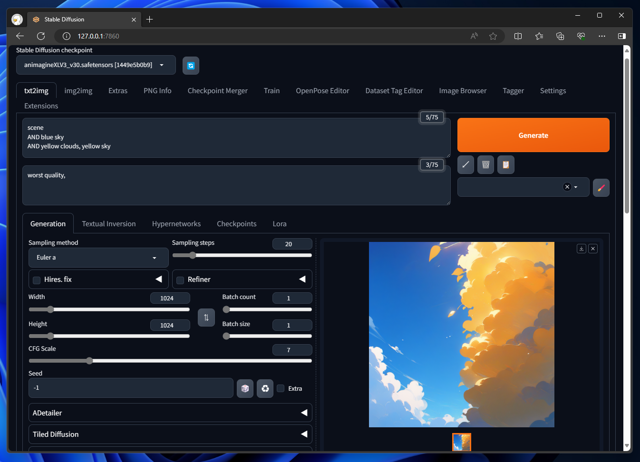
Task: Open the Settings tab
Action: [x=553, y=91]
